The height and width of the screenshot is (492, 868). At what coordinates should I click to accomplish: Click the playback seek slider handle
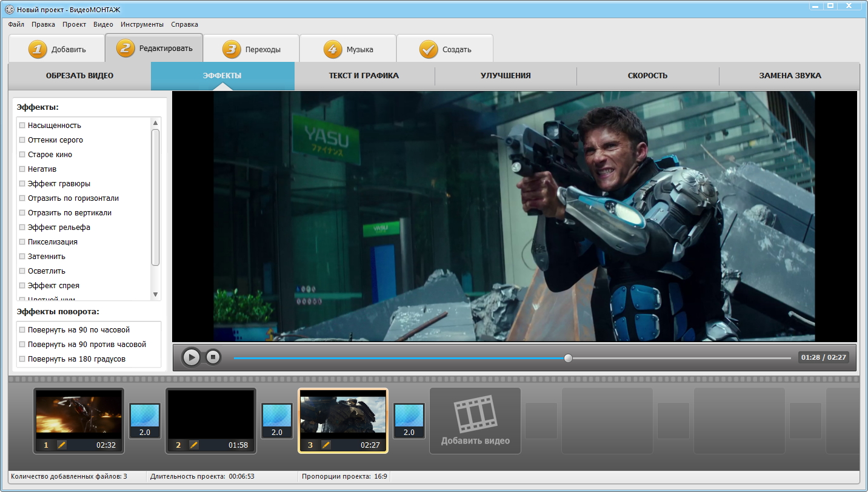point(568,358)
